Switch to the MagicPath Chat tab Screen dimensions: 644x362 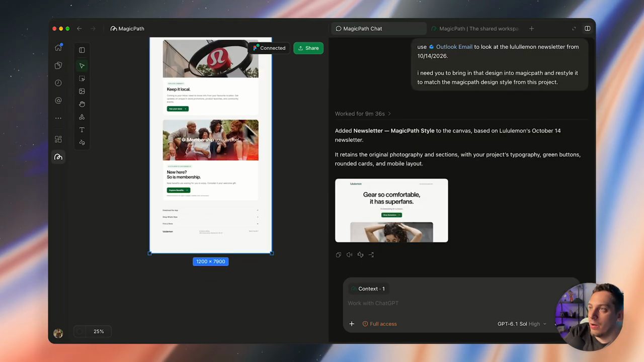(x=379, y=29)
